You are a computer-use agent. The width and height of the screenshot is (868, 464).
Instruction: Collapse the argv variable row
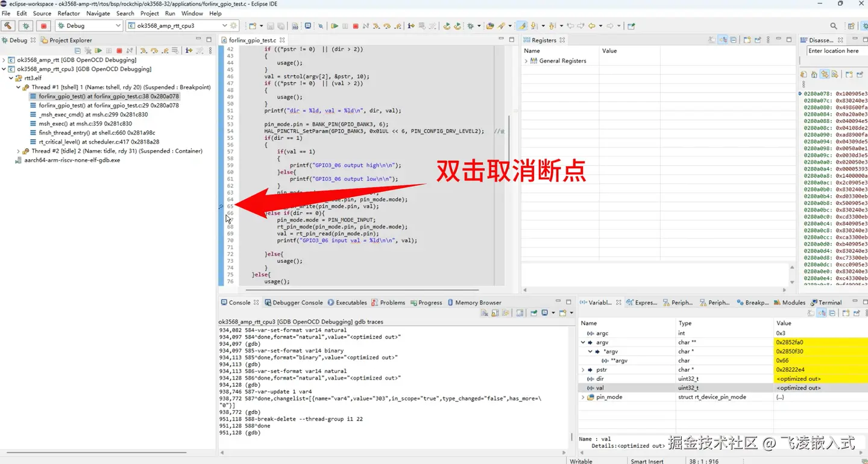coord(583,342)
